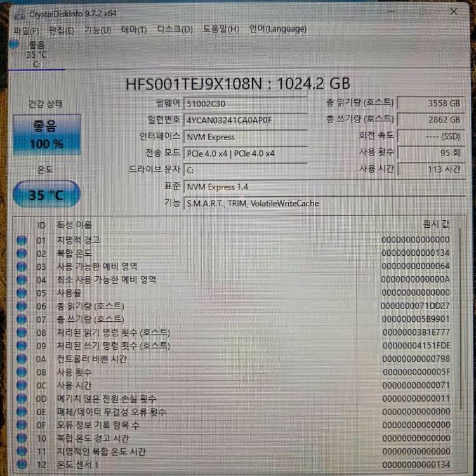The width and height of the screenshot is (476, 476).
Task: Click the status orb for row 08
Action: pyautogui.click(x=22, y=333)
